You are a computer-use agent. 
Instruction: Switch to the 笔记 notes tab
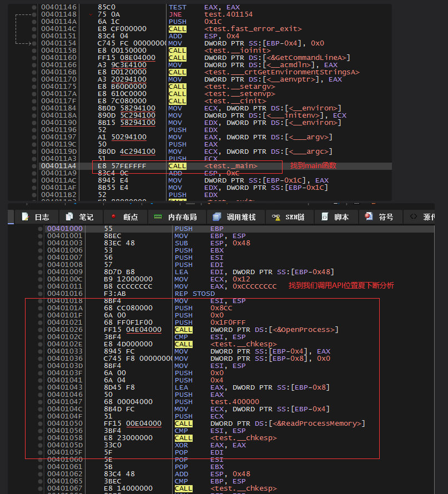(80, 217)
